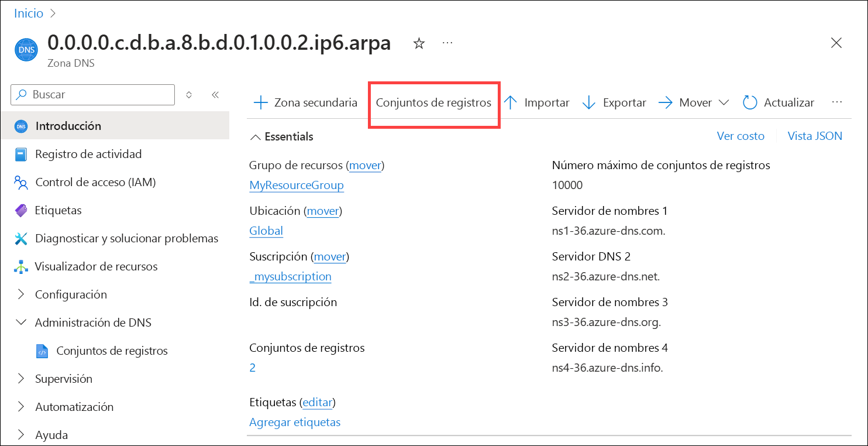Viewport: 868px width, 446px height.
Task: Click sidebar Conjuntos de registros file icon
Action: pyautogui.click(x=42, y=351)
